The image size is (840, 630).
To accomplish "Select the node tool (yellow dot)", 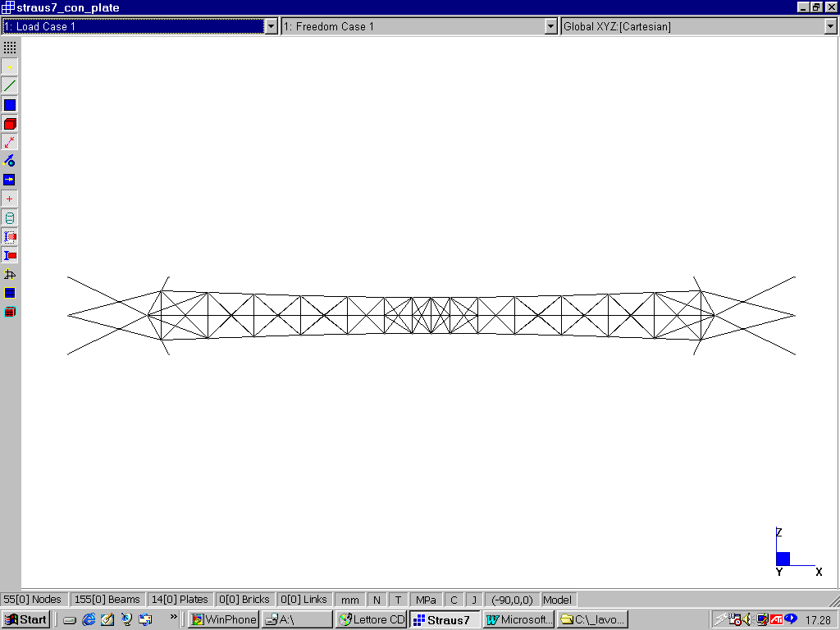I will (10, 66).
